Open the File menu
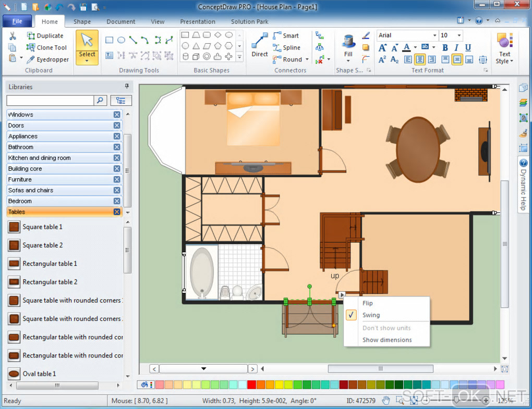The height and width of the screenshot is (409, 532). click(x=17, y=21)
